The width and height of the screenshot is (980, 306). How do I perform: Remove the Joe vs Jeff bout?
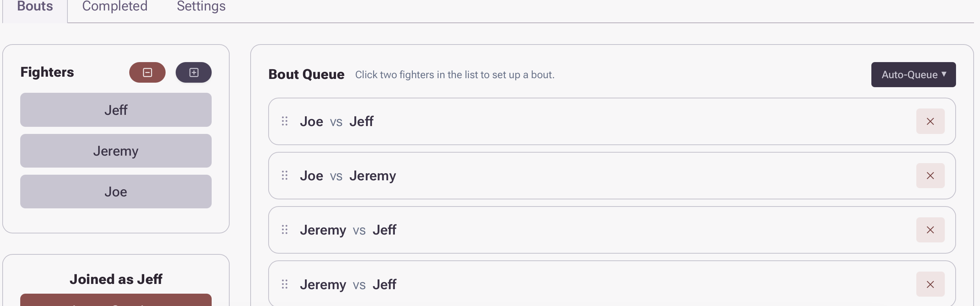[x=930, y=121]
